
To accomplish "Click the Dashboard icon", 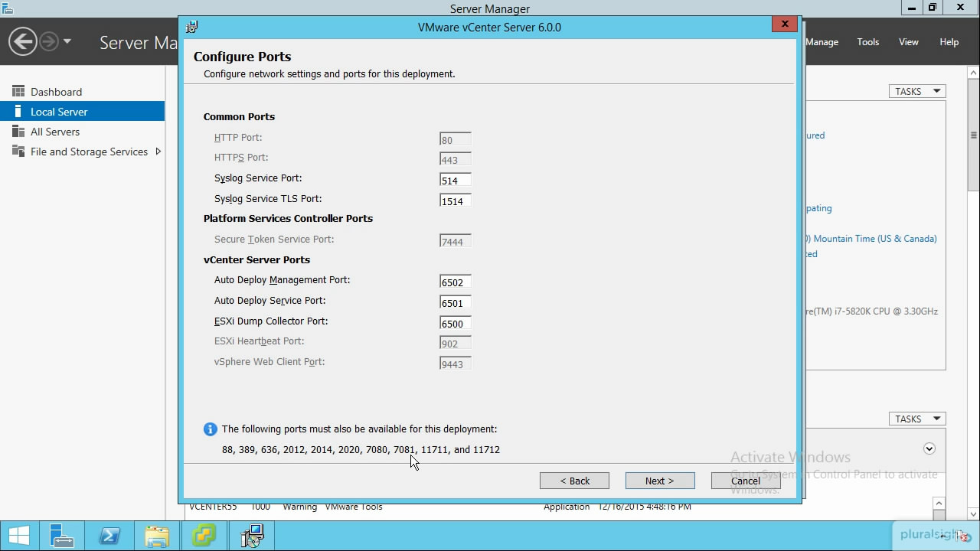I will pos(18,91).
